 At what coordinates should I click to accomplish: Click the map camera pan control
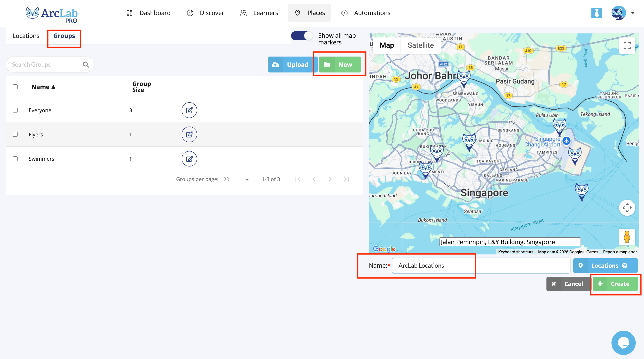627,208
